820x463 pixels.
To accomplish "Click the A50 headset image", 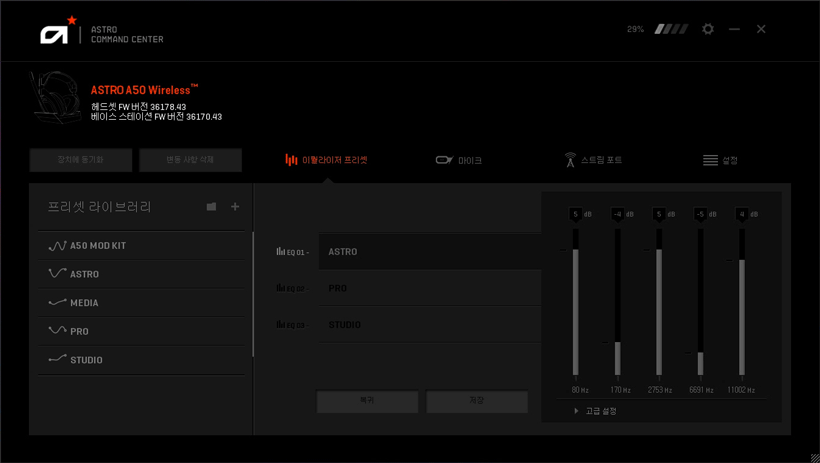I will (x=55, y=98).
